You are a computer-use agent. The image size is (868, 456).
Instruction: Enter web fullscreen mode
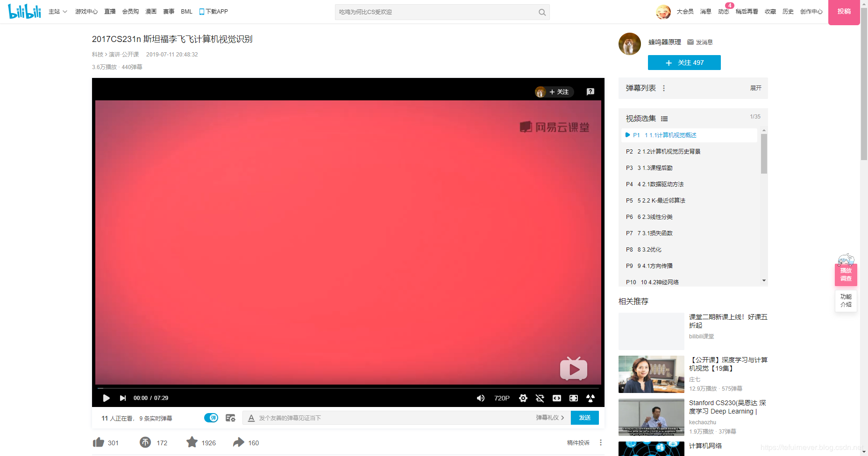(x=574, y=398)
